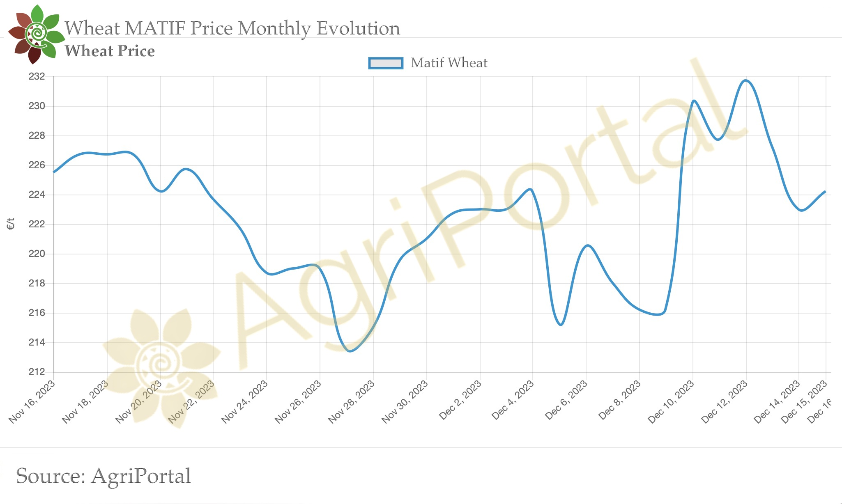Click the 232 value on y-axis
842x504 pixels.
(37, 76)
